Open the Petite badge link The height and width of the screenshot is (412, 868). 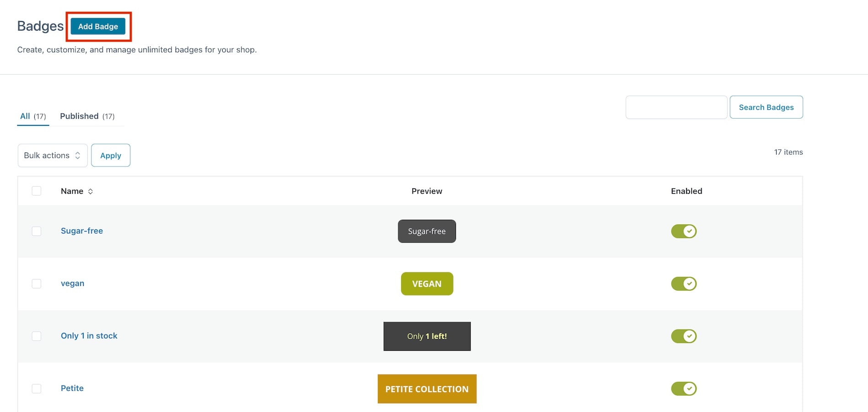point(72,388)
